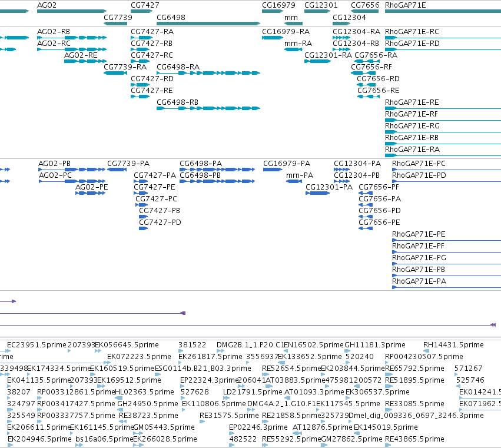501x448 pixels.
Task: Select the CG7656 gene label
Action: point(365,5)
